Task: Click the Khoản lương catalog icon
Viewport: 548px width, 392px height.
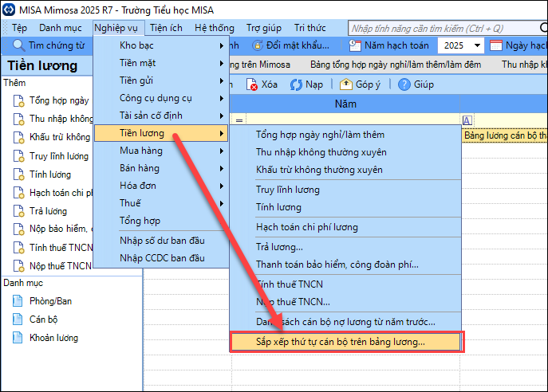Action: point(18,338)
